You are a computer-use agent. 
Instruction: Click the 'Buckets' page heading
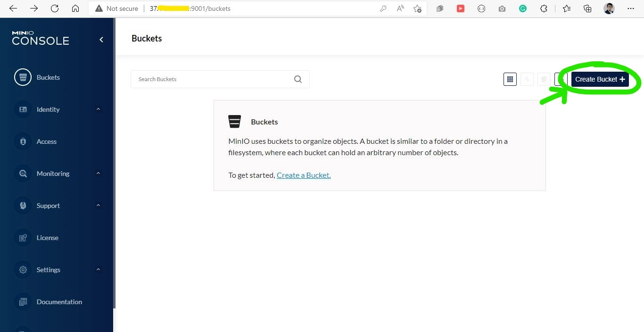pyautogui.click(x=147, y=39)
